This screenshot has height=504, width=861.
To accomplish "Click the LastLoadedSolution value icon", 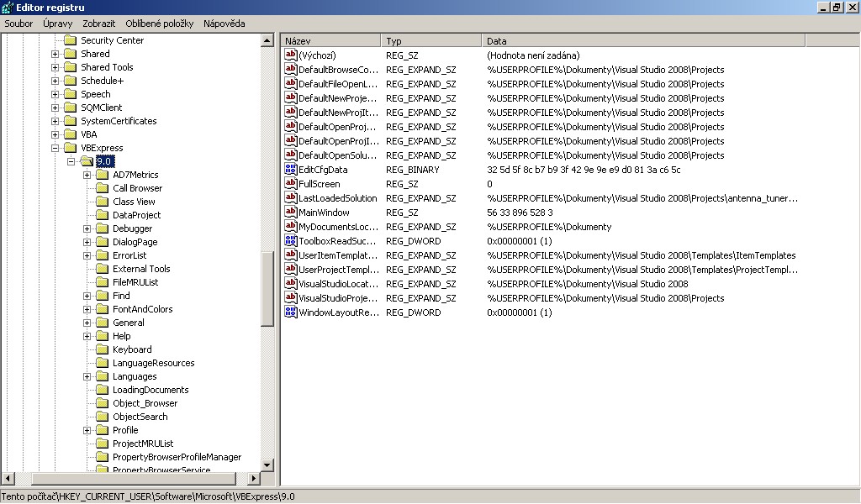I will (292, 198).
